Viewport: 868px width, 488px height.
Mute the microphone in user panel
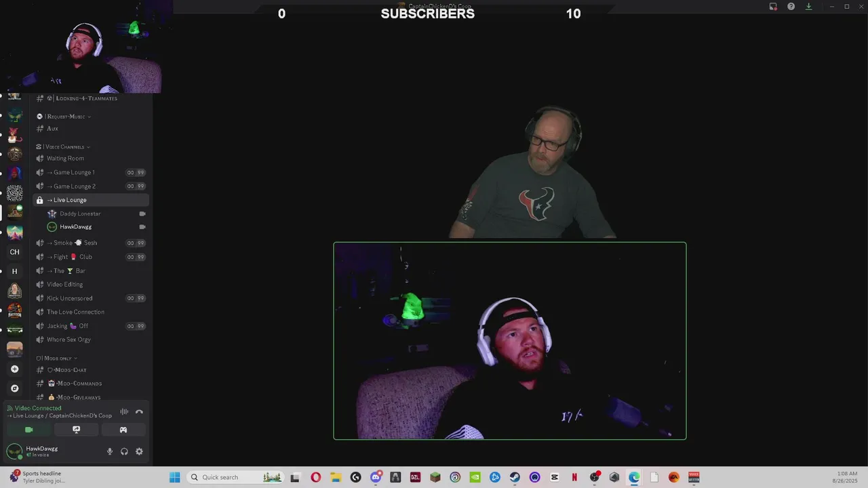pos(110,451)
